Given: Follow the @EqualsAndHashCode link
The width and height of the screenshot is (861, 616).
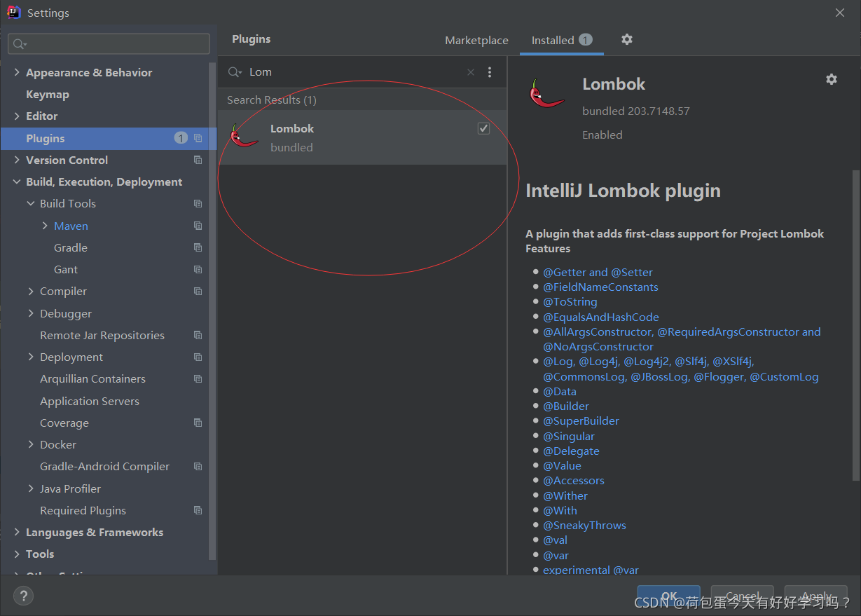Looking at the screenshot, I should point(601,317).
